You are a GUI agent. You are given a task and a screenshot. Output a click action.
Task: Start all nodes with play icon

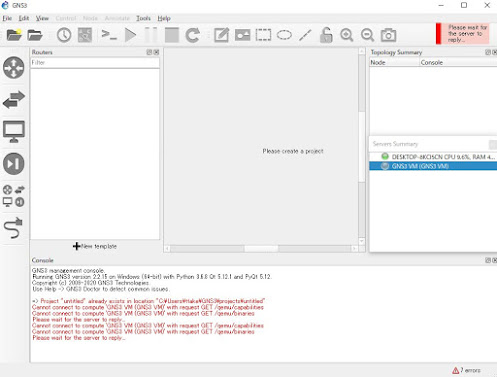[x=130, y=35]
